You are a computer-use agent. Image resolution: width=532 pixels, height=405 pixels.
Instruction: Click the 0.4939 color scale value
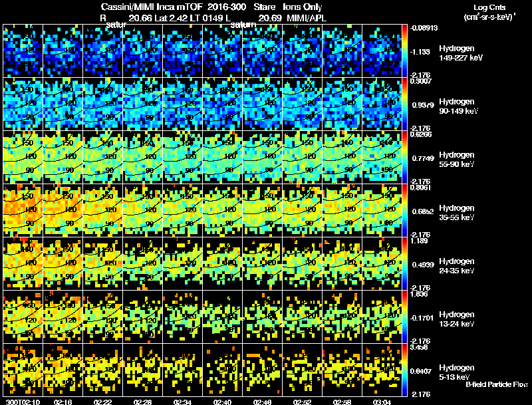coord(423,265)
